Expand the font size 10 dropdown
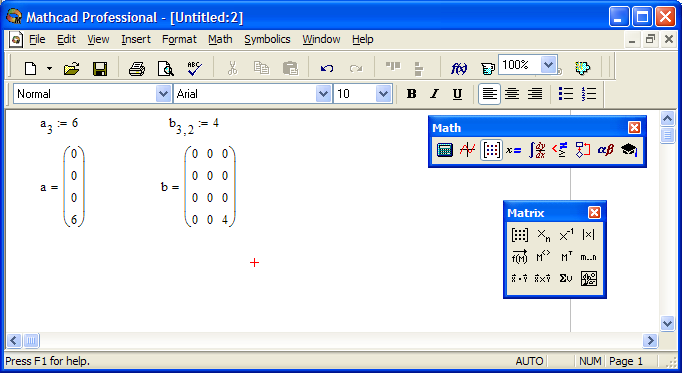682x373 pixels. (383, 94)
